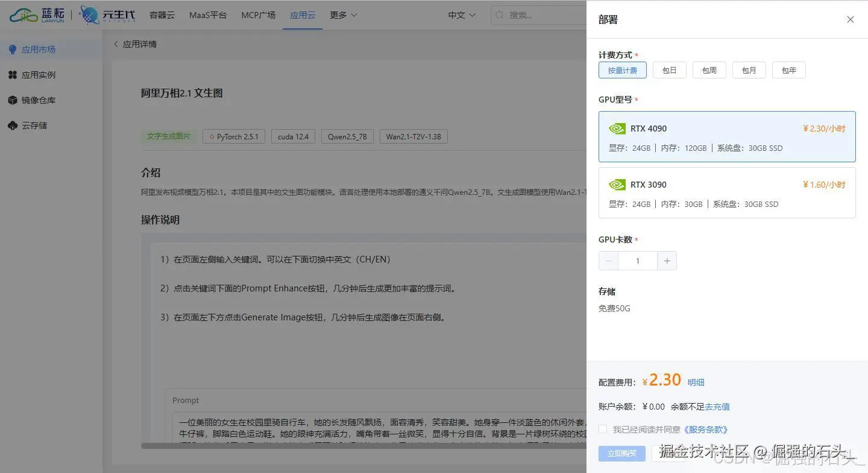Increase GPU count with plus stepper
Image resolution: width=868 pixels, height=473 pixels.
pos(667,260)
